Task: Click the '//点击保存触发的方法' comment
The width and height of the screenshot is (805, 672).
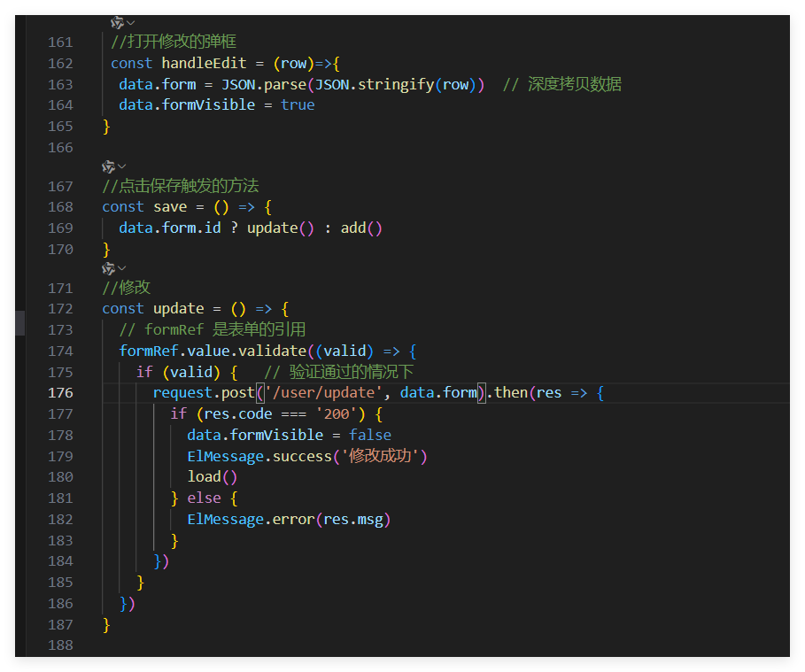Action: pos(180,186)
